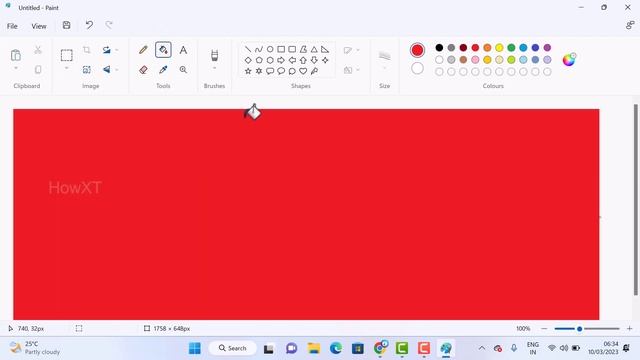Choose the Right arrow shape
Image resolution: width=640 pixels, height=360 pixels.
[x=281, y=60]
